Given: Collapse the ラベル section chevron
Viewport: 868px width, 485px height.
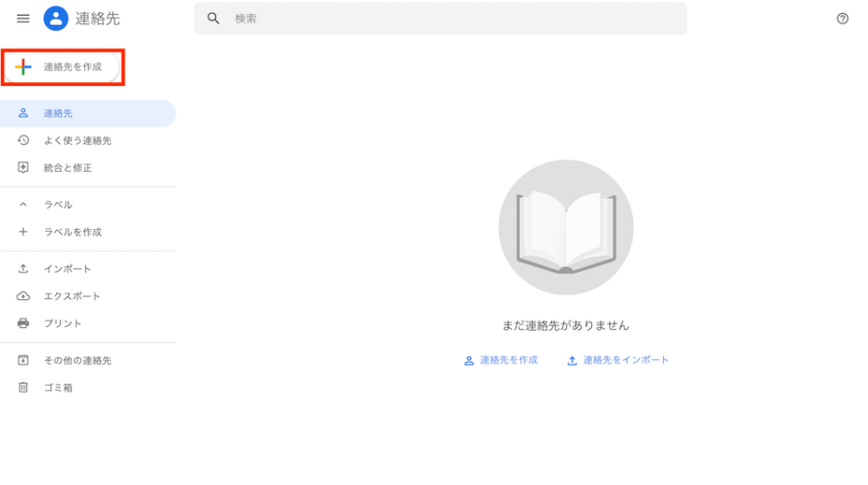Looking at the screenshot, I should pyautogui.click(x=24, y=205).
